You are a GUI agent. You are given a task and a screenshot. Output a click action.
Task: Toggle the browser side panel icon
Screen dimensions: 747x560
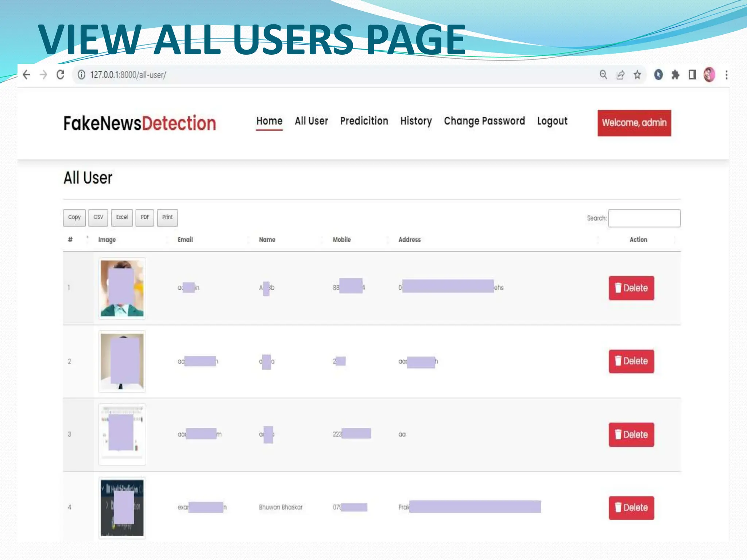coord(692,75)
